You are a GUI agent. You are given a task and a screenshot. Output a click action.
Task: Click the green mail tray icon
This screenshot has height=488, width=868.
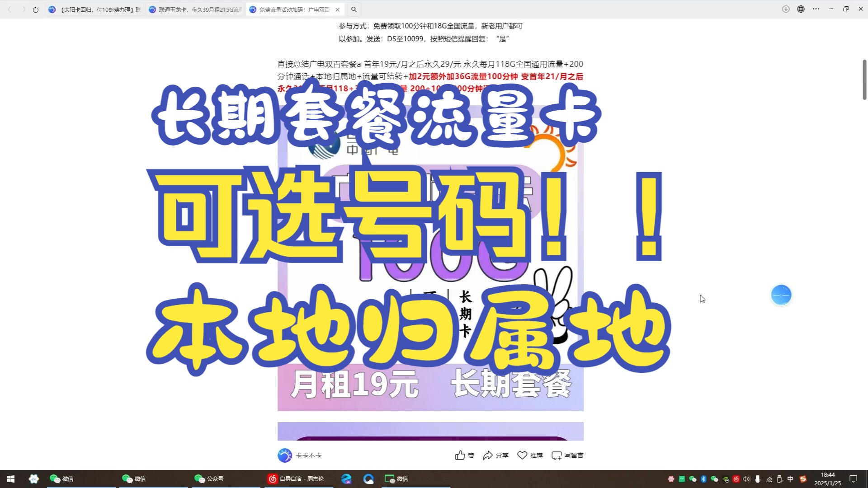coord(682,479)
